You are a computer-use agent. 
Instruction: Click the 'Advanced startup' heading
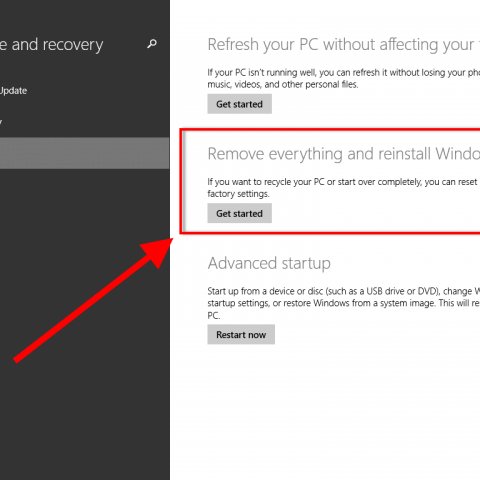click(x=269, y=263)
